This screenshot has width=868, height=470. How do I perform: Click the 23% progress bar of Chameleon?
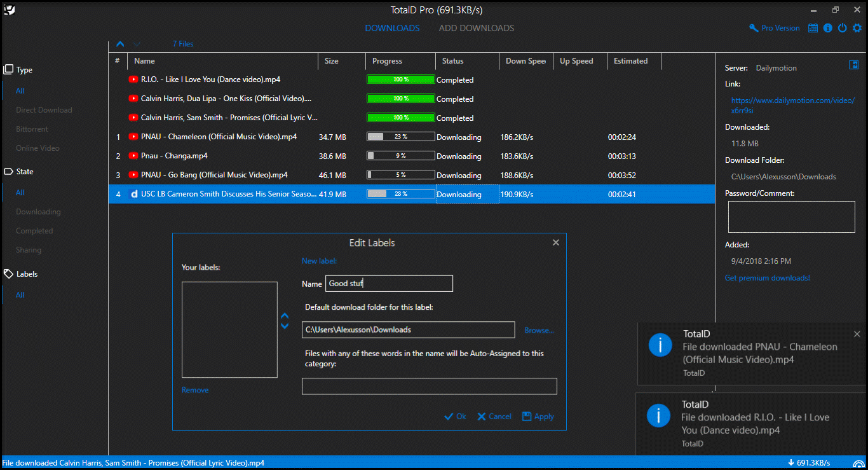point(401,137)
